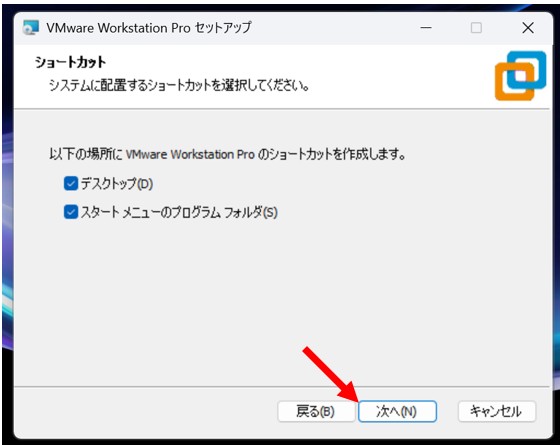This screenshot has width=560, height=445.
Task: Click the installer icon in the title bar
Action: pos(31,28)
